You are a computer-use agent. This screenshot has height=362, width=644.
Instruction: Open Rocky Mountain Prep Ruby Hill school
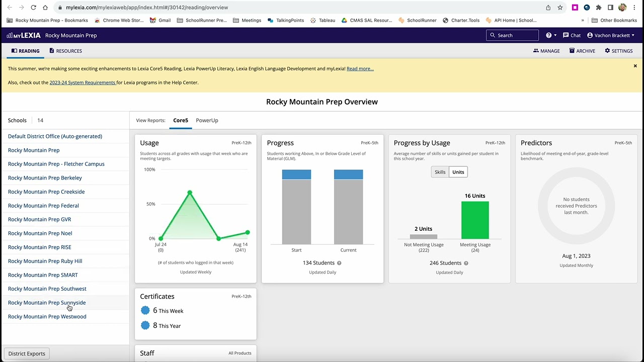click(x=45, y=261)
